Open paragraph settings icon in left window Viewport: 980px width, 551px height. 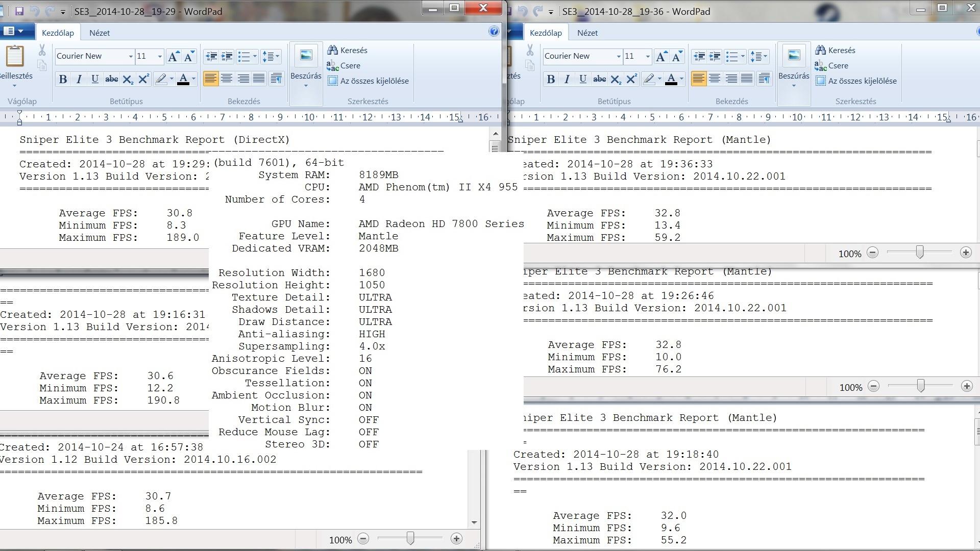tap(276, 79)
